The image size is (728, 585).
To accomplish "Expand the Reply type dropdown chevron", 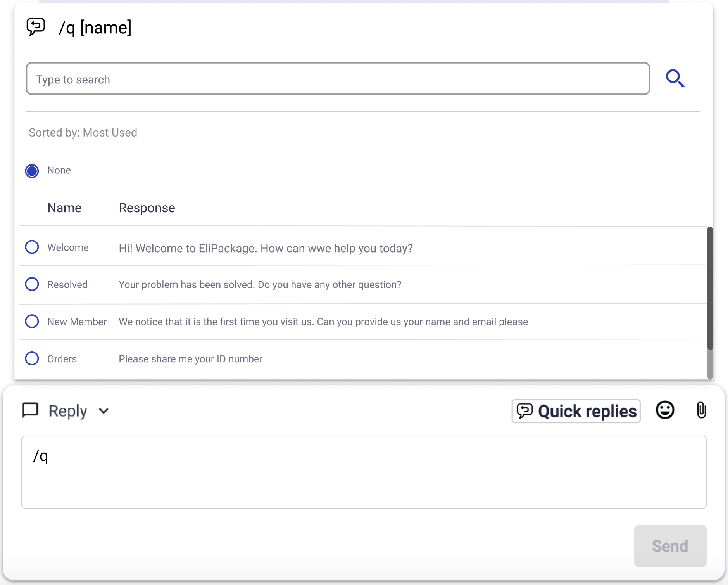I will [104, 411].
